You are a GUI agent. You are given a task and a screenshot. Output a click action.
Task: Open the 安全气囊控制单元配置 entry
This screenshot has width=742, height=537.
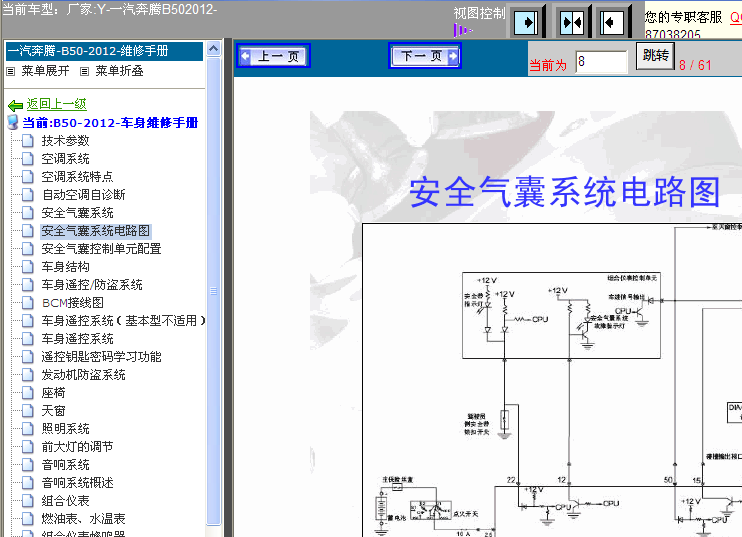pos(101,248)
